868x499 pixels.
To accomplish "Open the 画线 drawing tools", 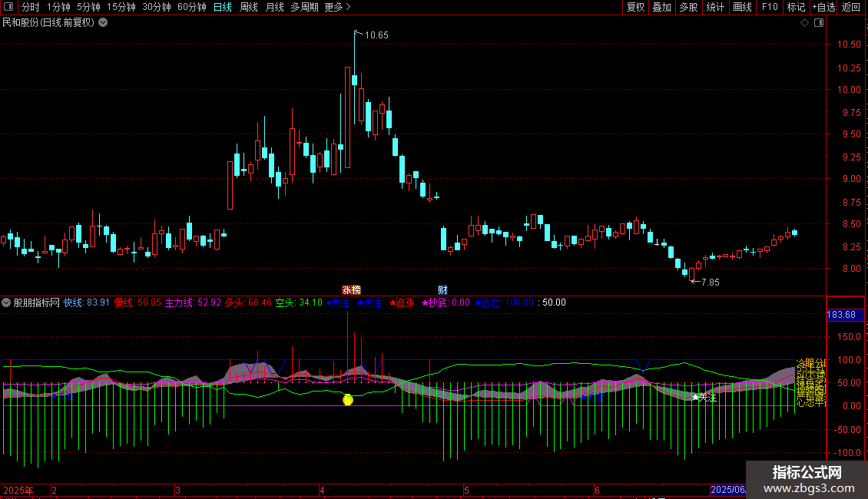I will 742,7.
